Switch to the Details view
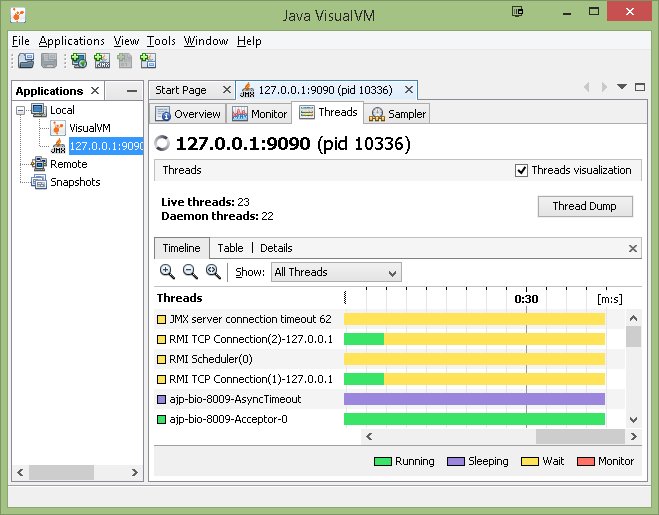 coord(276,248)
